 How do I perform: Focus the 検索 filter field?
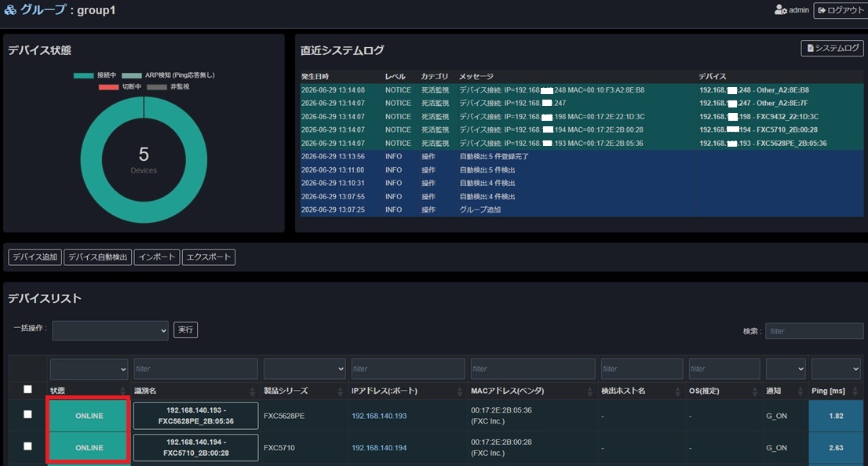point(814,331)
